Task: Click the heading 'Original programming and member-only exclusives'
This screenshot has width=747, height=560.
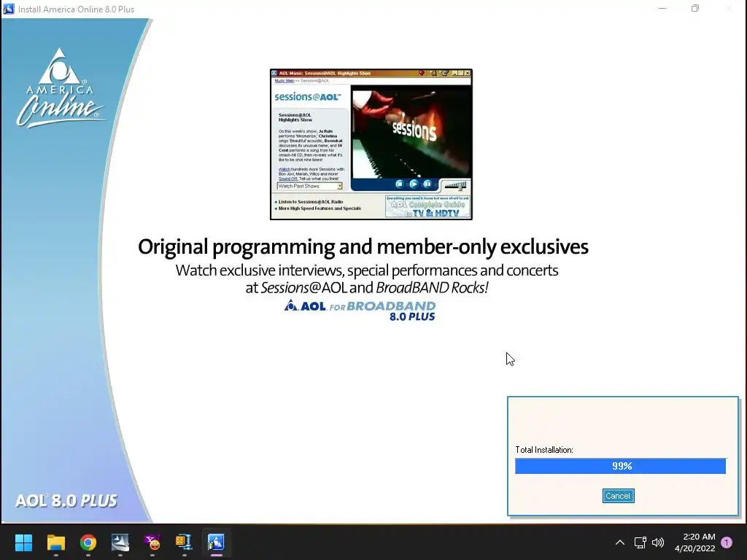Action: (363, 246)
